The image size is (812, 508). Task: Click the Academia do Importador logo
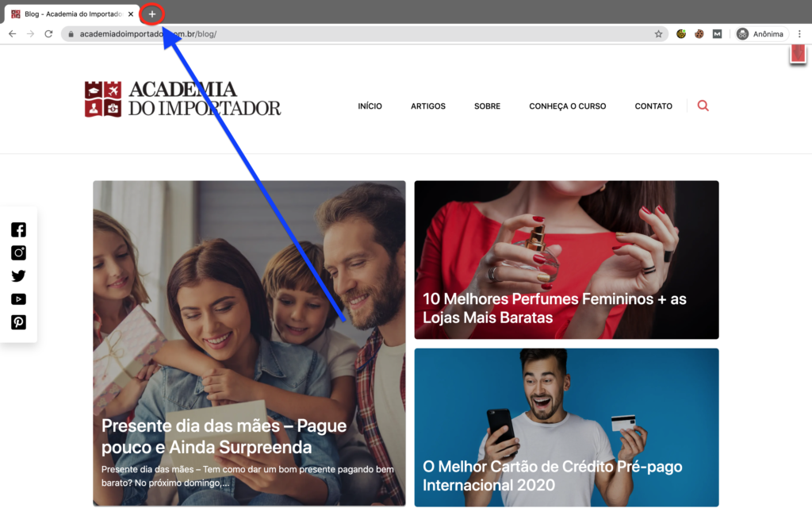pos(183,98)
